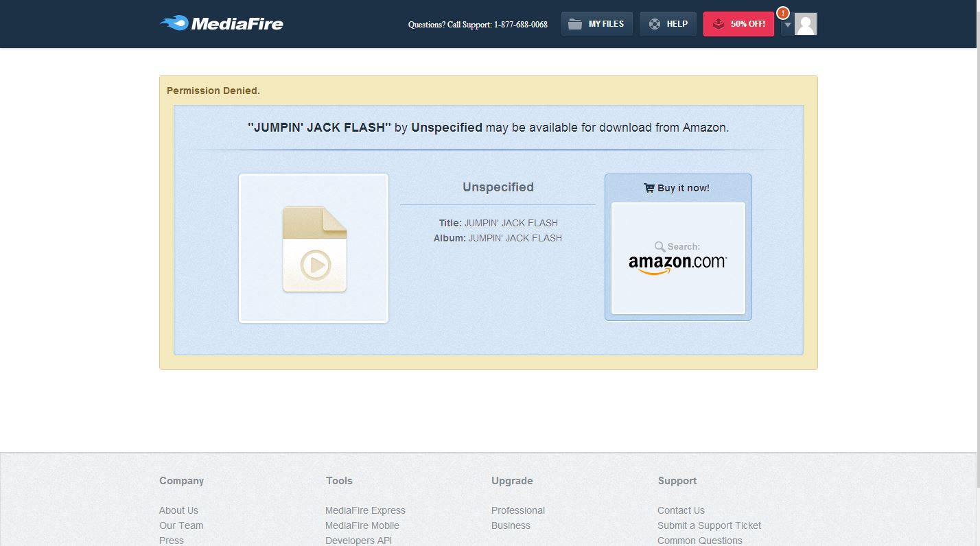Open Submit a Support Ticket link
The width and height of the screenshot is (980, 546).
click(x=710, y=525)
